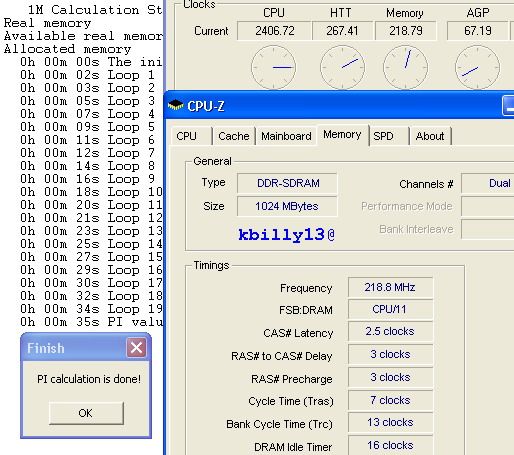Viewport: 514px width, 455px height.
Task: Open the Mainboard tab
Action: (286, 136)
